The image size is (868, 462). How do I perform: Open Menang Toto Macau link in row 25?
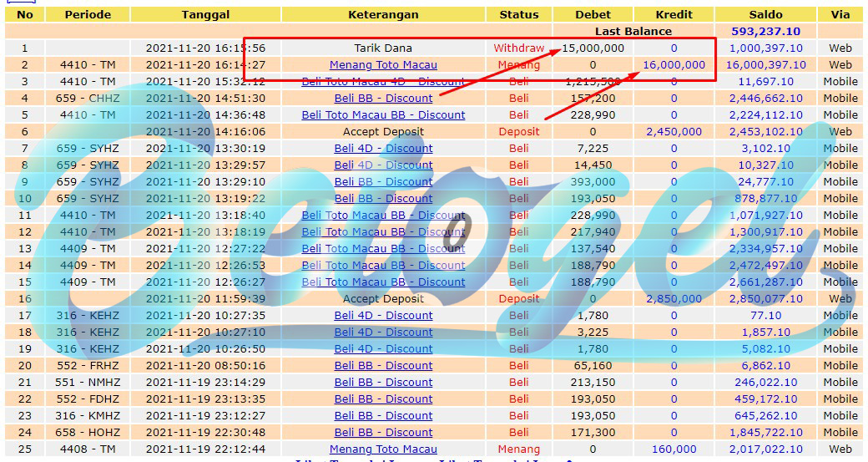(383, 449)
